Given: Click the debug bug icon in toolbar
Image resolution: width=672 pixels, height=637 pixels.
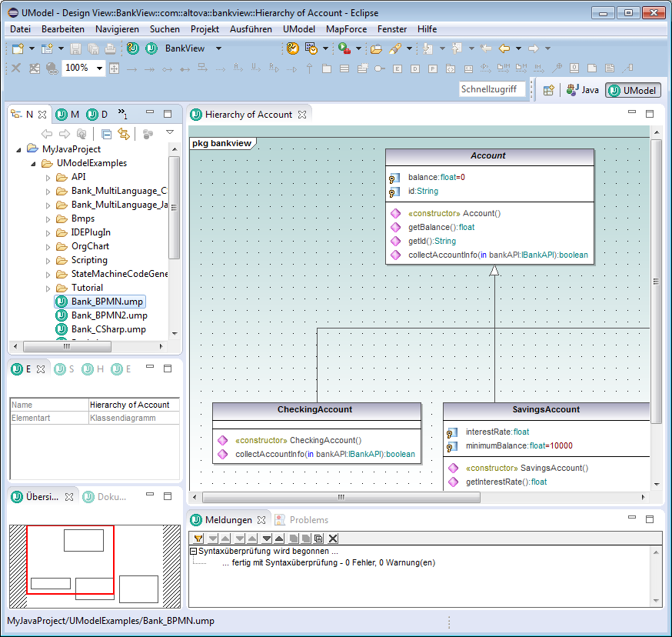Looking at the screenshot, I should pos(343,48).
